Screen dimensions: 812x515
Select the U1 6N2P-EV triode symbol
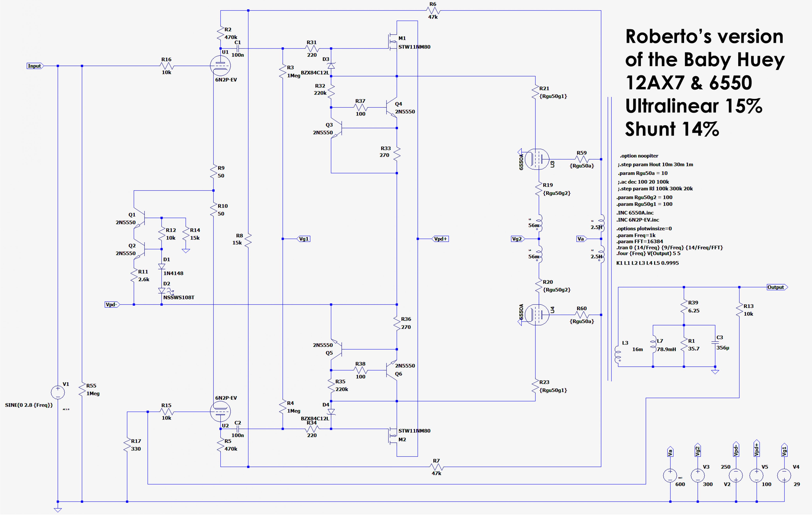[220, 66]
